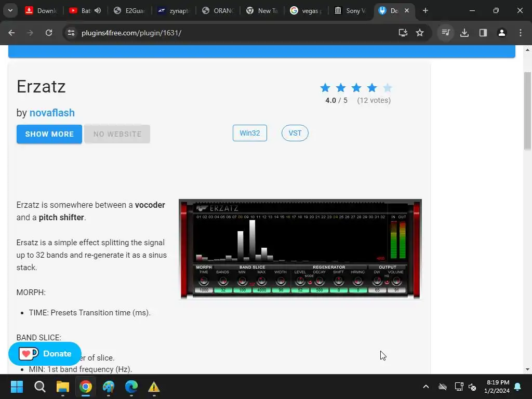The height and width of the screenshot is (399, 532).
Task: Open network display tray icon
Action: click(x=459, y=387)
